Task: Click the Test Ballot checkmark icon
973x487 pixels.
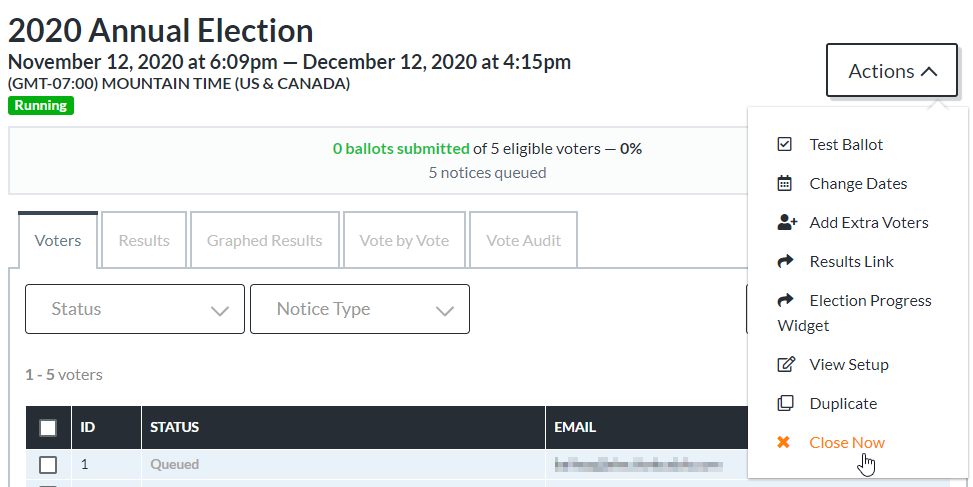Action: click(x=784, y=145)
